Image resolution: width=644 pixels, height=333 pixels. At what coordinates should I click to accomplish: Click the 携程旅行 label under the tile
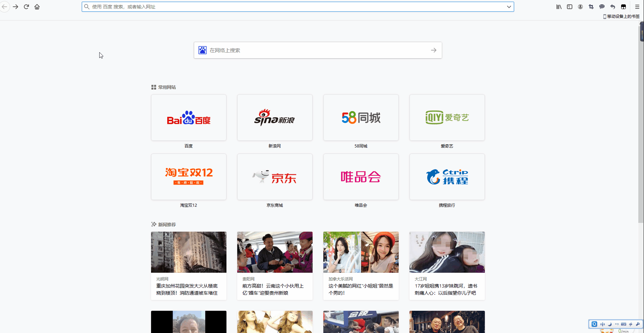[x=447, y=205]
